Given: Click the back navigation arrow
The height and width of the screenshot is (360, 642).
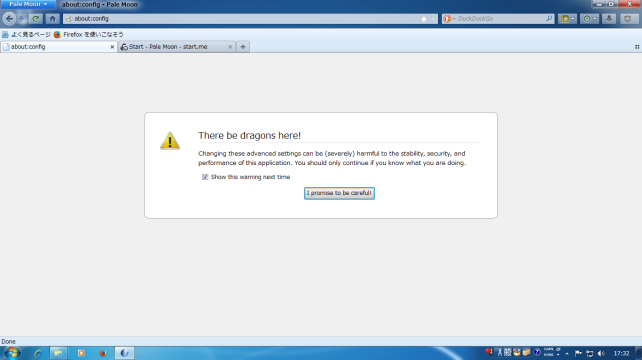Looking at the screenshot, I should tap(9, 18).
